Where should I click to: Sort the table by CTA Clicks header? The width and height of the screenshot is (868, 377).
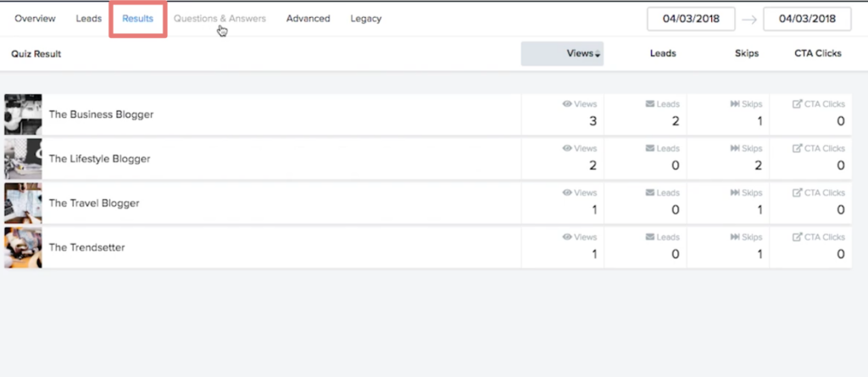click(x=818, y=53)
